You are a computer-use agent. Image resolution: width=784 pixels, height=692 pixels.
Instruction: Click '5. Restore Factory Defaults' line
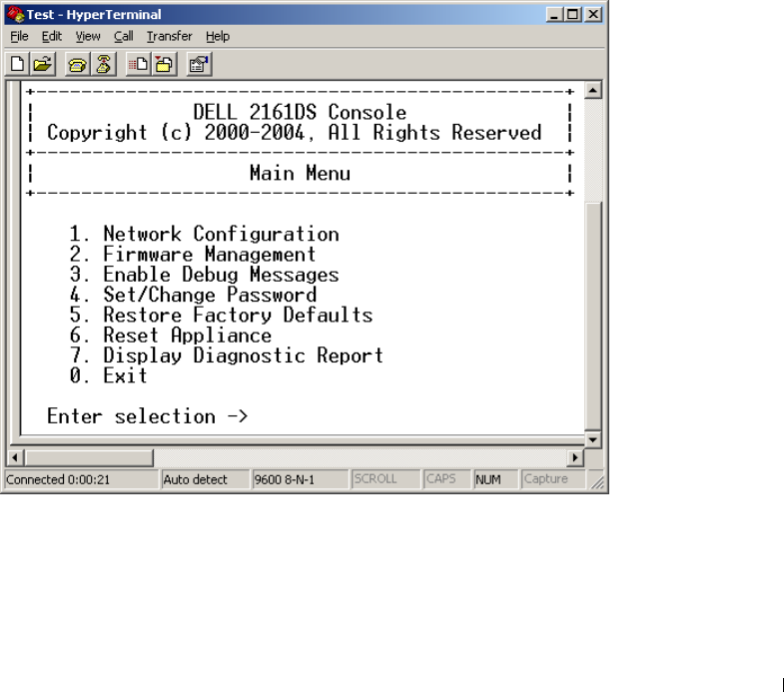pyautogui.click(x=221, y=315)
